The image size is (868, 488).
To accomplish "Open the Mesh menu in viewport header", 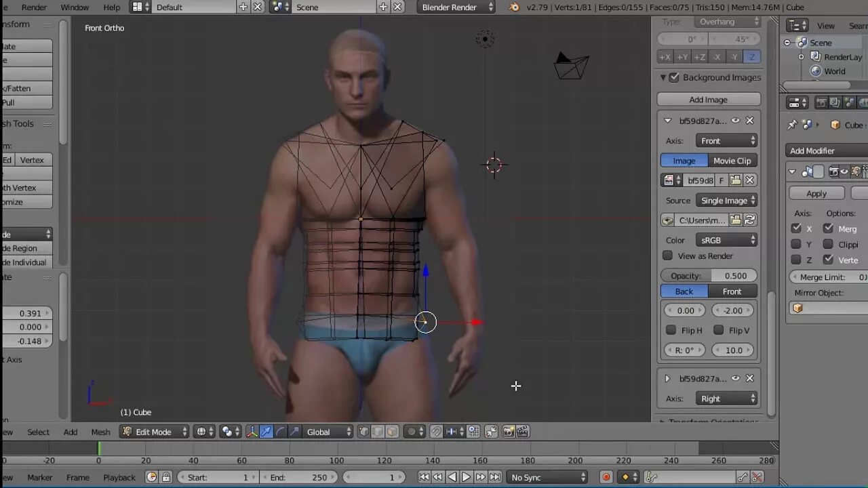I will click(x=100, y=432).
